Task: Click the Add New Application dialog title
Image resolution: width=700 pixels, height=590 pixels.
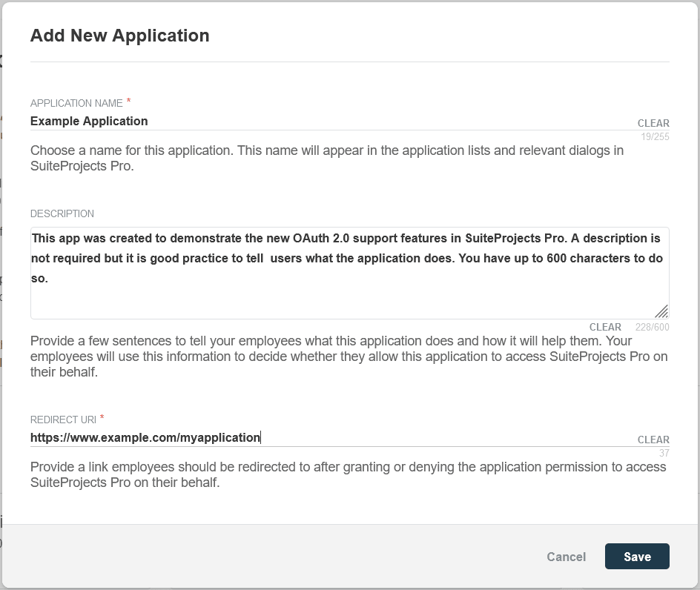Action: 119,36
